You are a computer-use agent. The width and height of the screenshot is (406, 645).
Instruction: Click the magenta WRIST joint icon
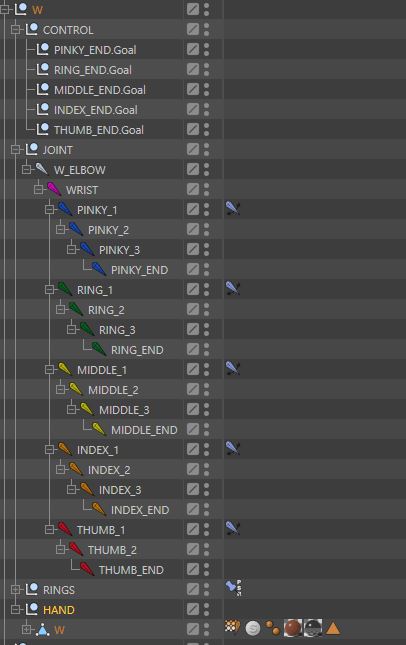[54, 189]
